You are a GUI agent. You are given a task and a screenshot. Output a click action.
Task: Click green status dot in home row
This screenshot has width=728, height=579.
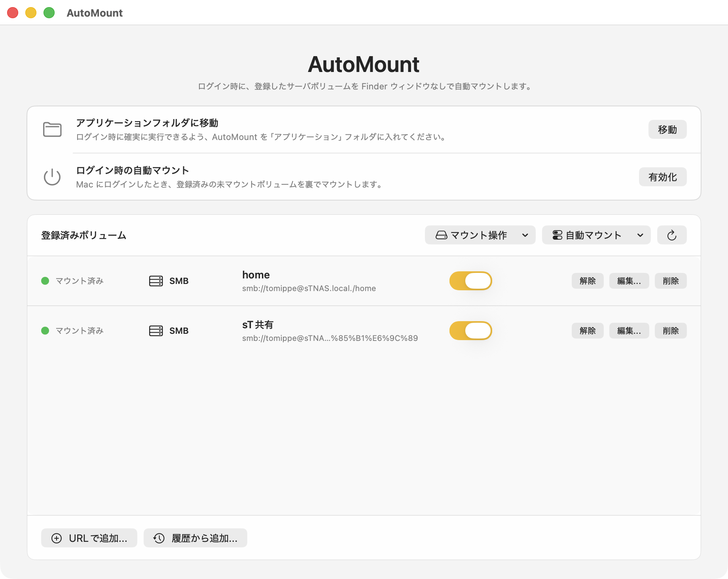pos(45,281)
